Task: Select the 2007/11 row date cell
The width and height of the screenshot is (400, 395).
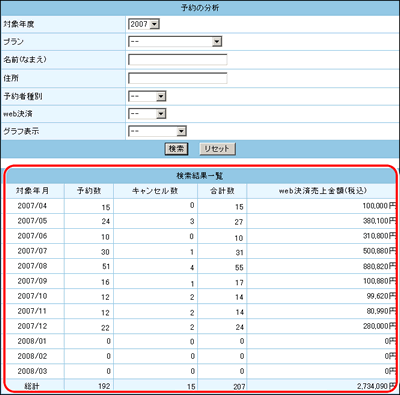Action: point(32,311)
